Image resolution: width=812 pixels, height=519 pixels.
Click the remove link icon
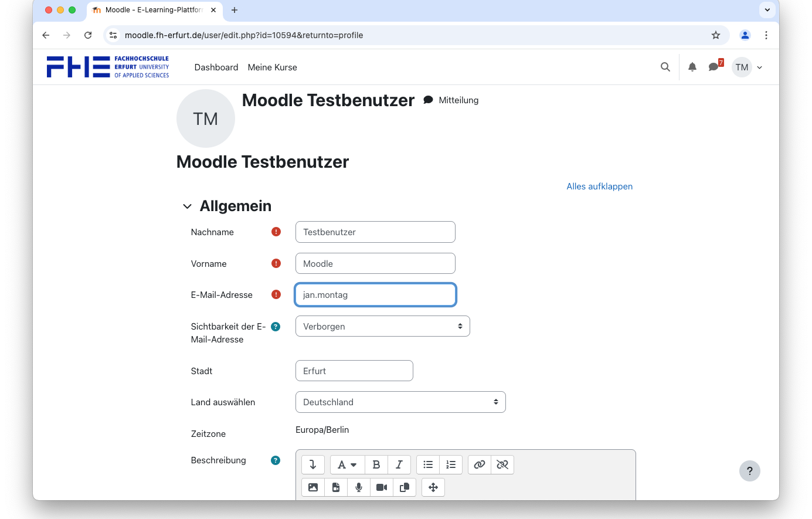click(x=502, y=464)
